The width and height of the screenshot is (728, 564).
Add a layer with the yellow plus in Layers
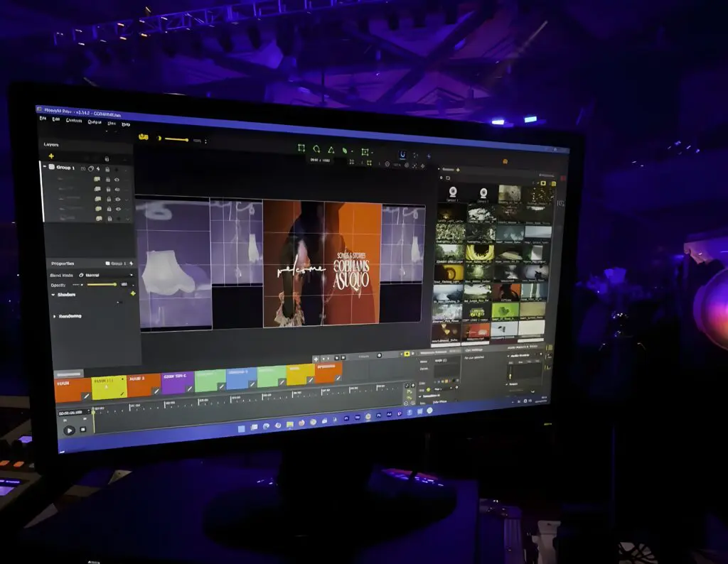pyautogui.click(x=51, y=156)
